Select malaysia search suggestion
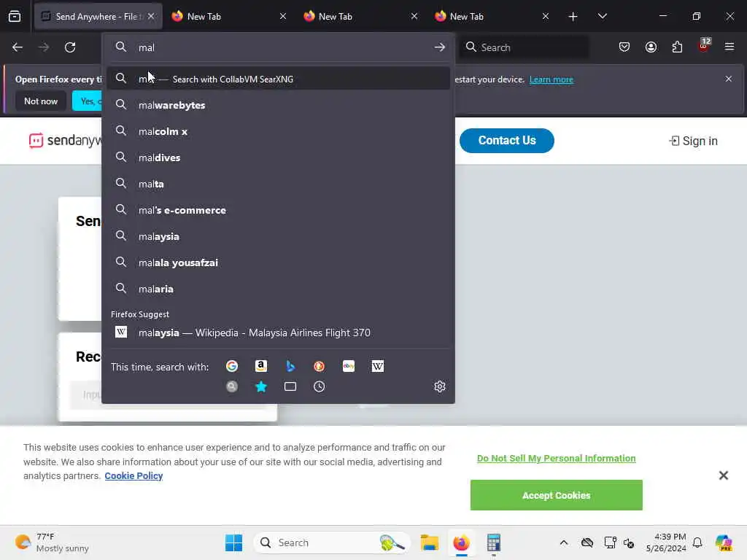Viewport: 747px width, 560px height. 278,236
